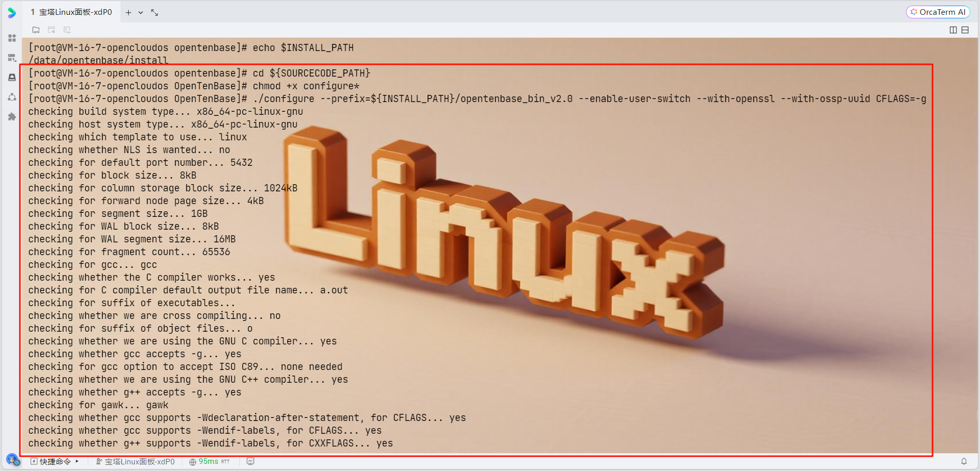The image size is (980, 471).
Task: Open the notifications bell
Action: 964,461
